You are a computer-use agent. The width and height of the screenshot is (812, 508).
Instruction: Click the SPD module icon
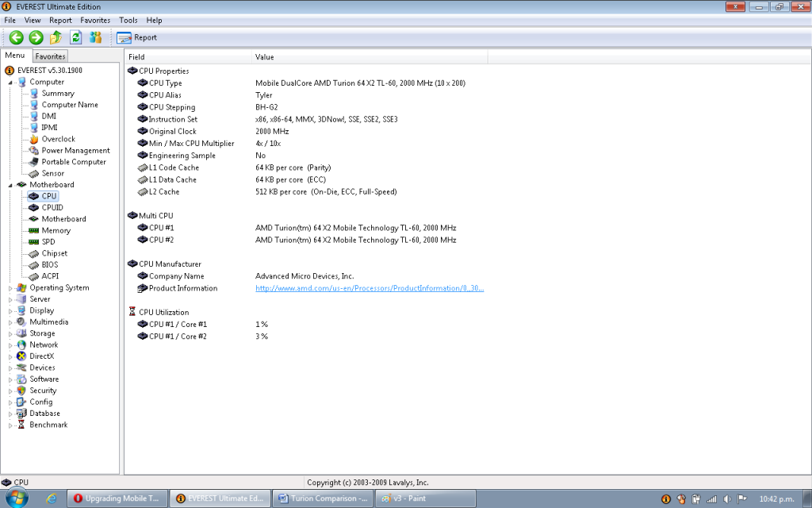coord(33,241)
